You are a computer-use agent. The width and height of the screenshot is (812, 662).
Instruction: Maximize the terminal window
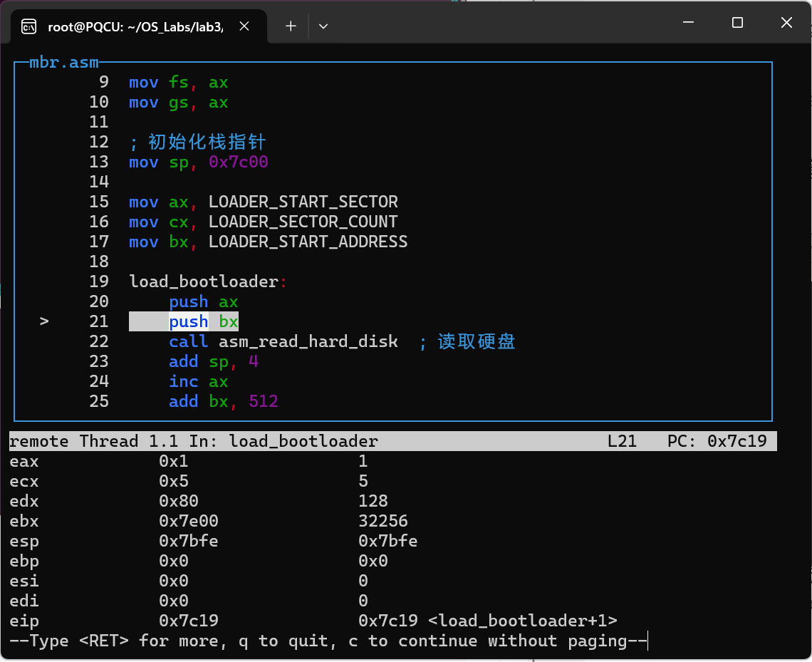click(x=737, y=22)
